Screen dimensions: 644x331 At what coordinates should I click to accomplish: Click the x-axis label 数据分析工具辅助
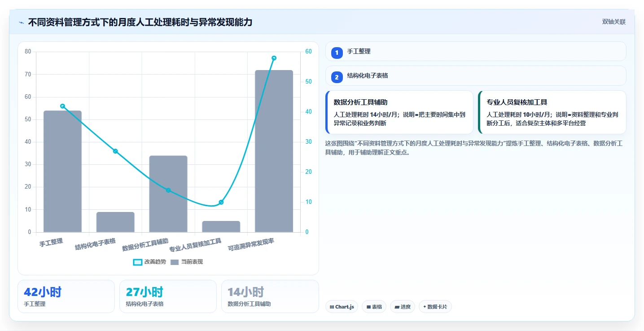tap(145, 245)
